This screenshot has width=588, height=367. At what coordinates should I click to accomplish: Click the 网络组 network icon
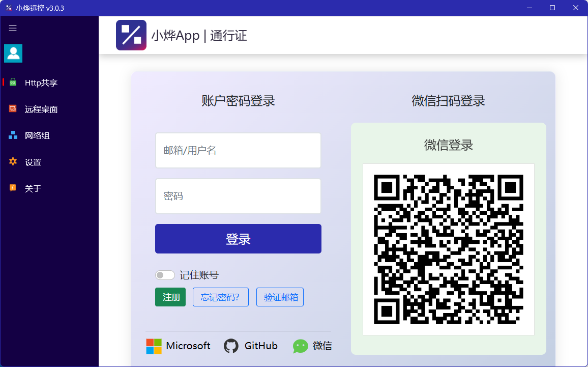pos(13,135)
